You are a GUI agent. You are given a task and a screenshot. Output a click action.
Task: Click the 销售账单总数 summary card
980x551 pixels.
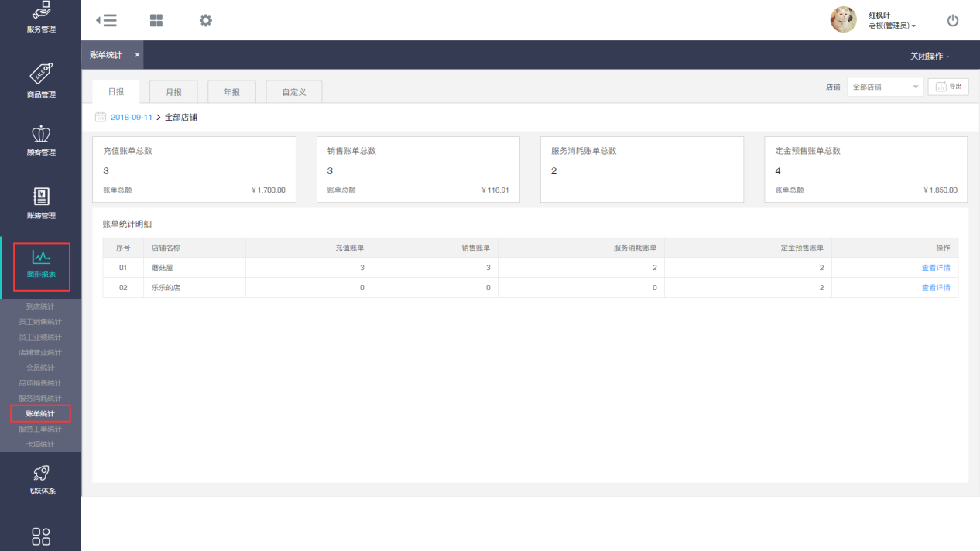[x=418, y=169]
